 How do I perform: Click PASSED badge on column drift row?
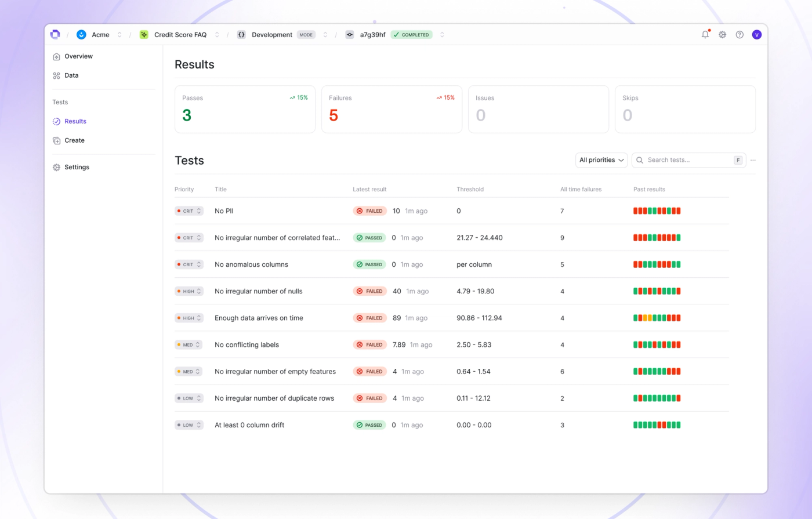369,425
